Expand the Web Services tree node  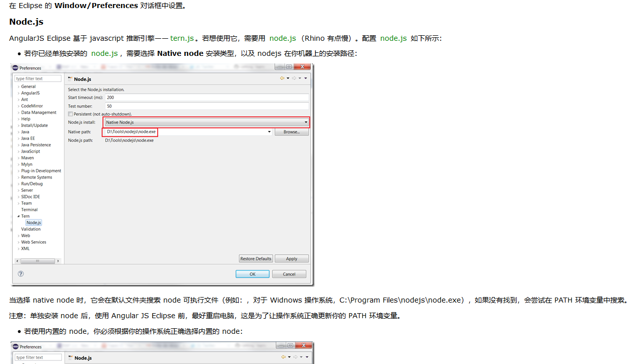pyautogui.click(x=19, y=242)
